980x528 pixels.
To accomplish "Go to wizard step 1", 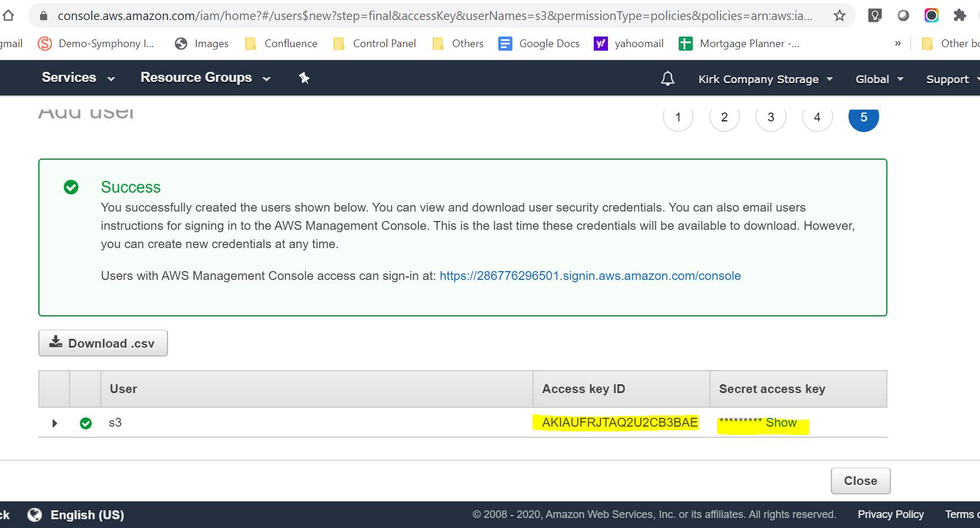I will [678, 117].
